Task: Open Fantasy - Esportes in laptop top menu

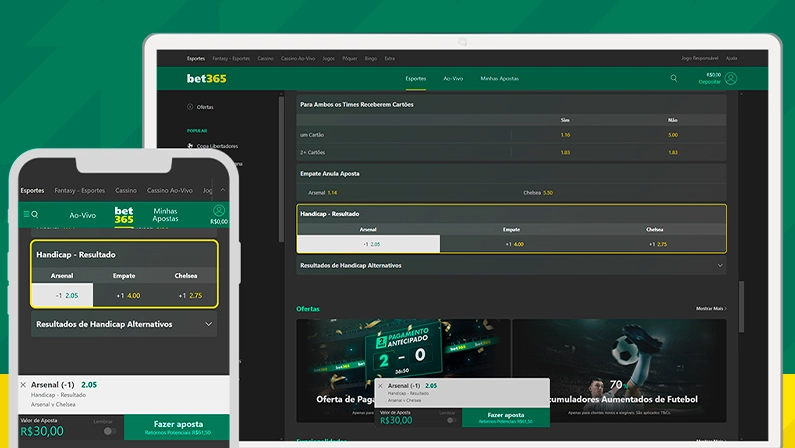Action: point(231,58)
